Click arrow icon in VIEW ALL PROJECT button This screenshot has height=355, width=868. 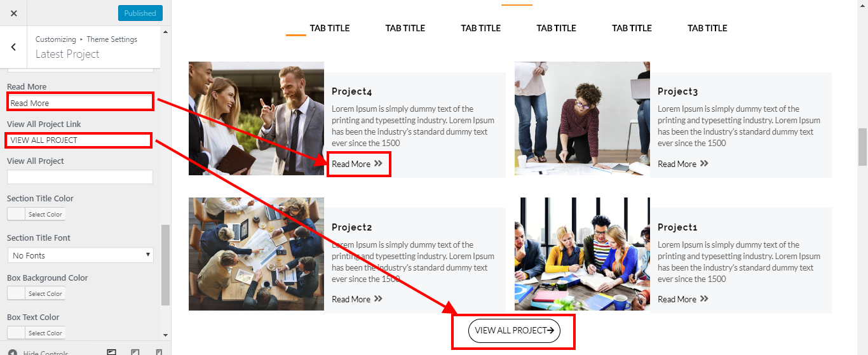(x=550, y=330)
